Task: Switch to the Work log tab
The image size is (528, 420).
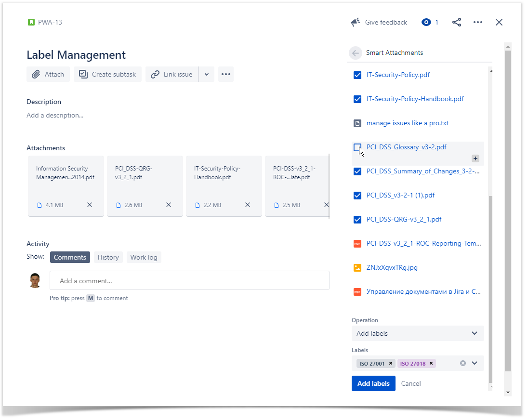Action: [x=144, y=257]
